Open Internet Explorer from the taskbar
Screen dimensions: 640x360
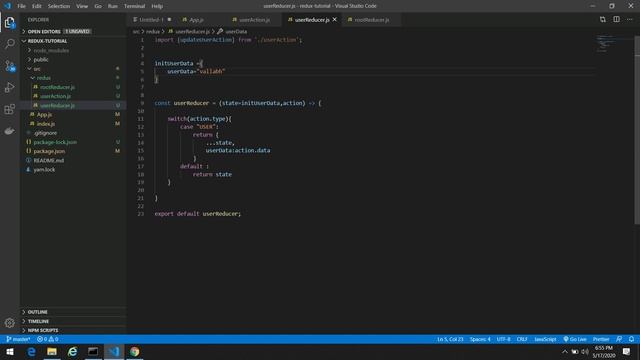(x=73, y=351)
